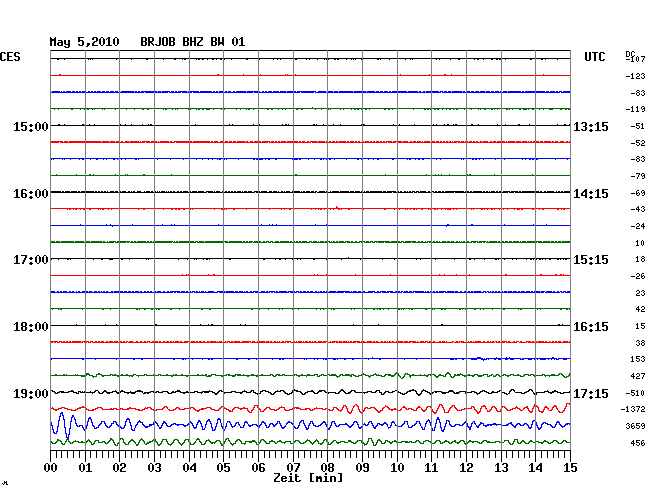This screenshot has height=494, width=650.
Task: Click the DC offset value '427'
Action: 638,376
